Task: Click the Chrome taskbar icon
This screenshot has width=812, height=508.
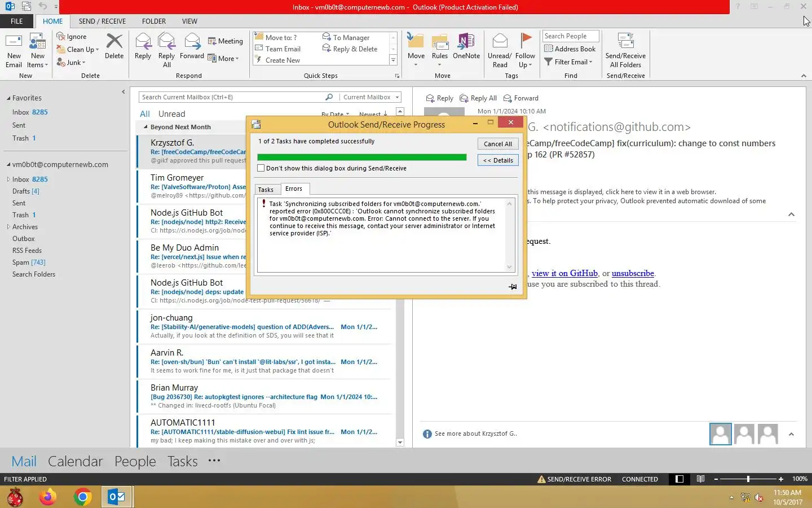Action: point(83,497)
